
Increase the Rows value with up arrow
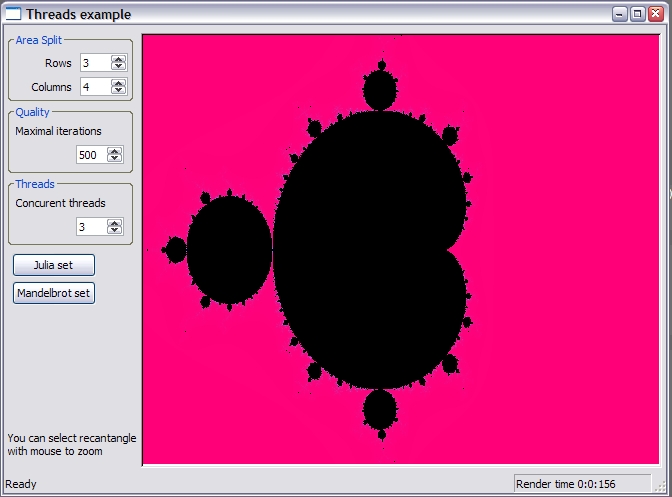pos(118,59)
